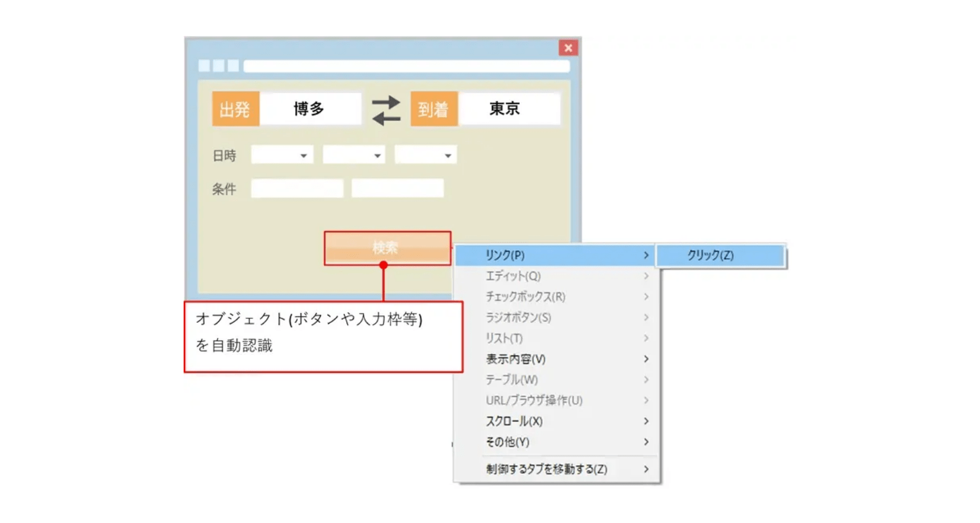Click the arrow next to 表示内容(V)
Viewport: 980px width, 523px height.
[646, 360]
